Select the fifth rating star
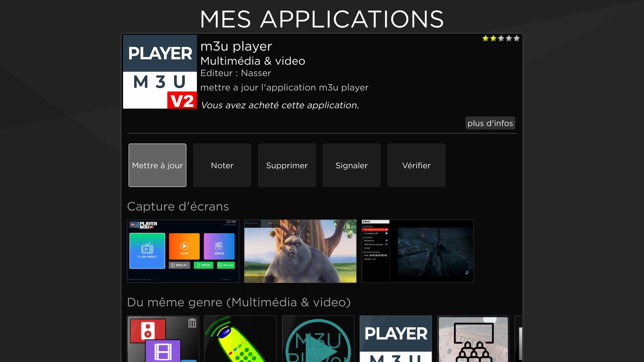The image size is (644, 362). [517, 39]
